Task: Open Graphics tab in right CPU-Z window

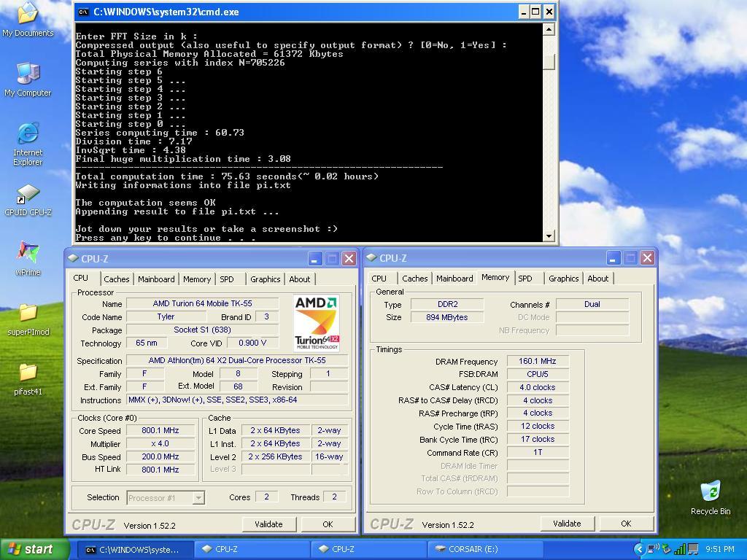Action: pos(564,278)
